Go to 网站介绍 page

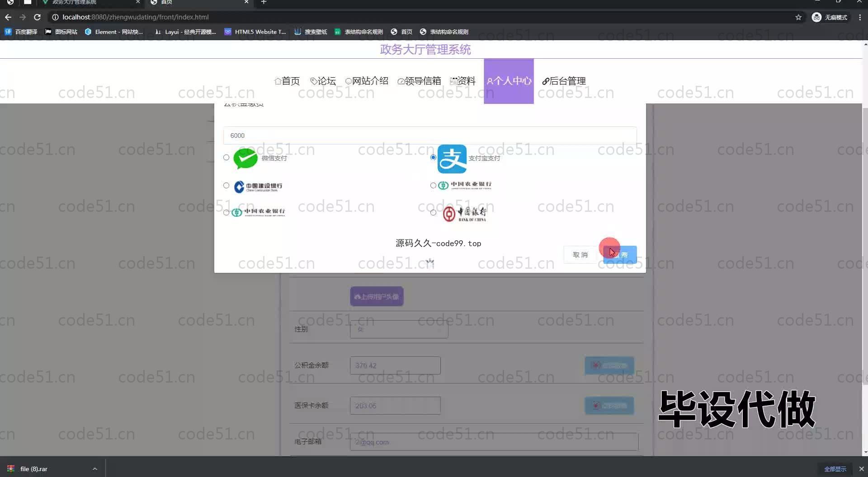(367, 81)
